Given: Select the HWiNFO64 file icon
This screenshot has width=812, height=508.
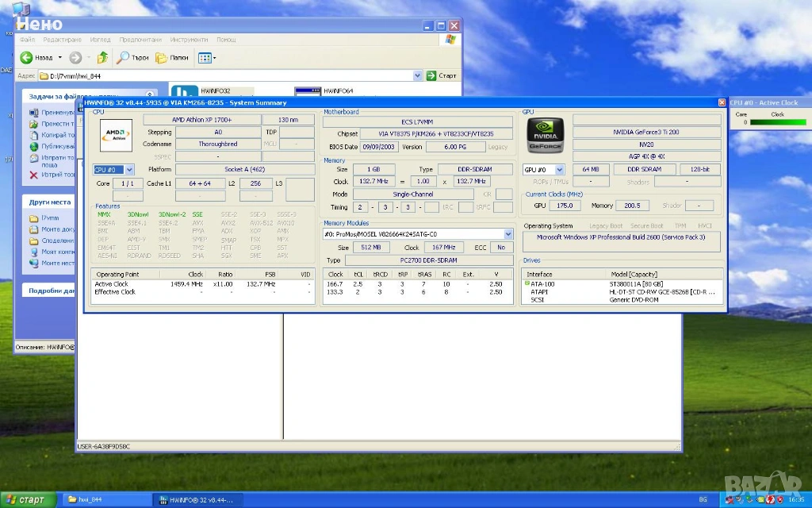Looking at the screenshot, I should click(x=307, y=93).
